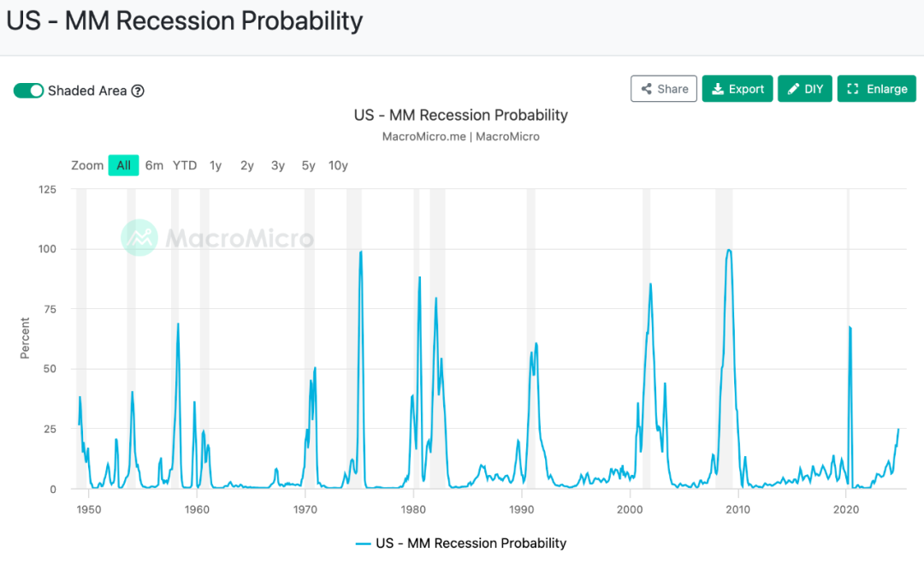Toggle the US - MM Recession Probability legend series

(461, 543)
